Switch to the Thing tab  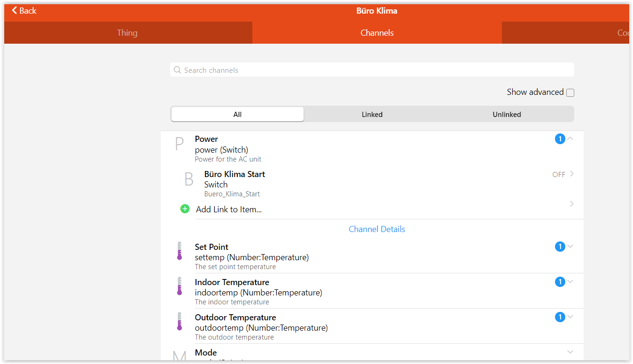click(127, 33)
